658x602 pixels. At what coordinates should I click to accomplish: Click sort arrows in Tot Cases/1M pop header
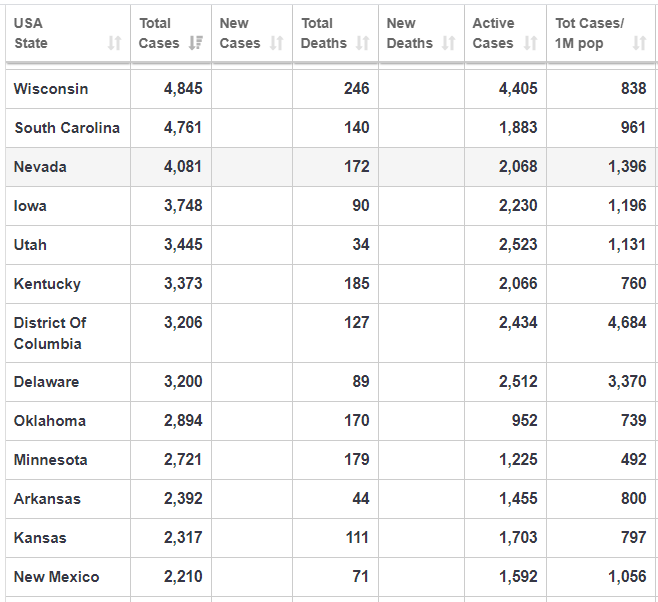coord(639,43)
